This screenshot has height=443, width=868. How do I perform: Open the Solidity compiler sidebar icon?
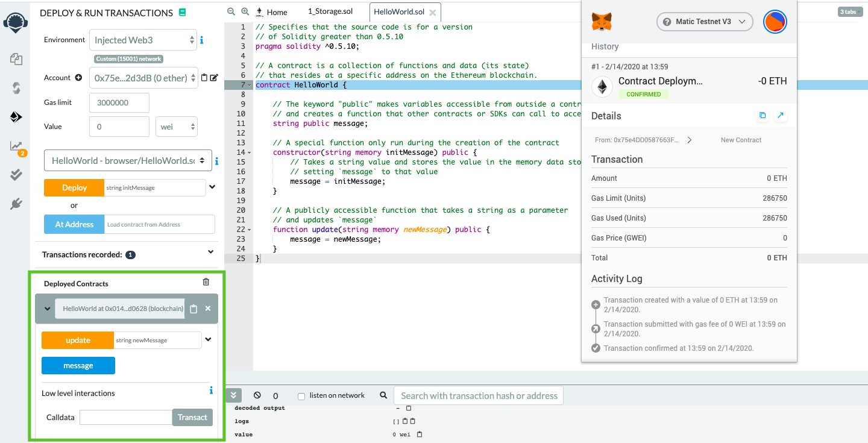click(16, 88)
